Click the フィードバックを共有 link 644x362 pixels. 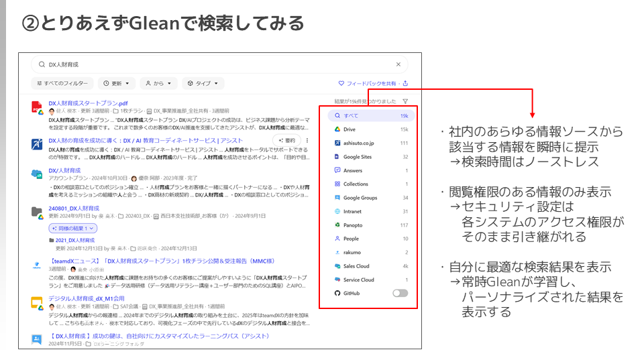[x=371, y=83]
